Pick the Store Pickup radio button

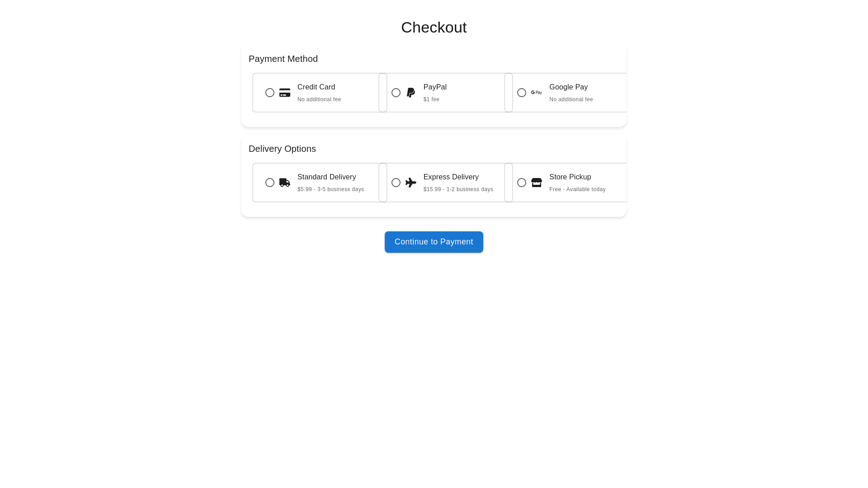522,183
